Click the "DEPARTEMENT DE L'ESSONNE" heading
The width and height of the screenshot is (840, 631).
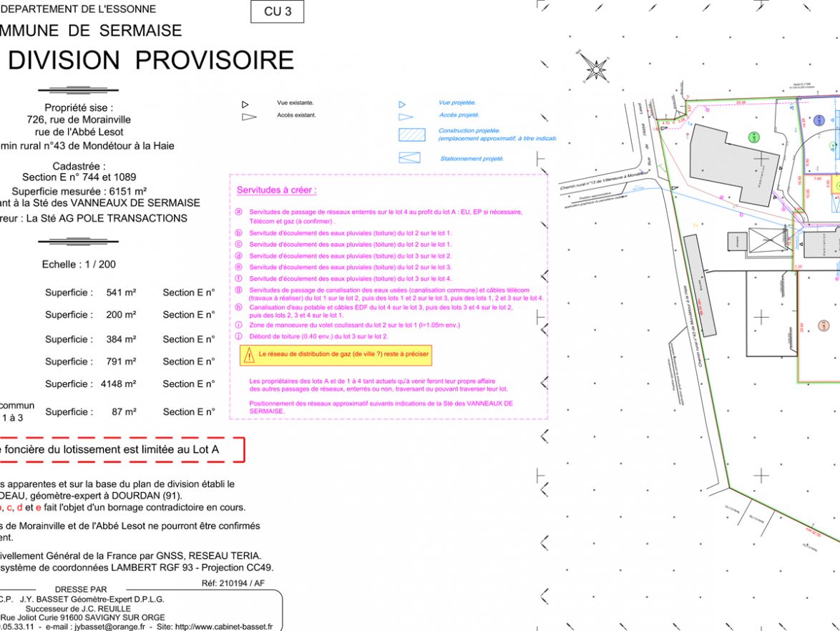click(78, 9)
